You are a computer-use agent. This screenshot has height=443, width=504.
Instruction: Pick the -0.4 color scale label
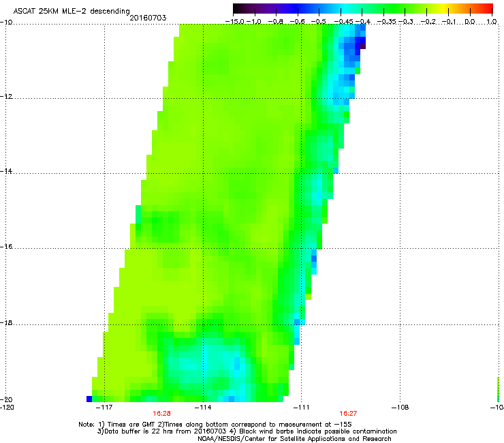click(x=362, y=22)
